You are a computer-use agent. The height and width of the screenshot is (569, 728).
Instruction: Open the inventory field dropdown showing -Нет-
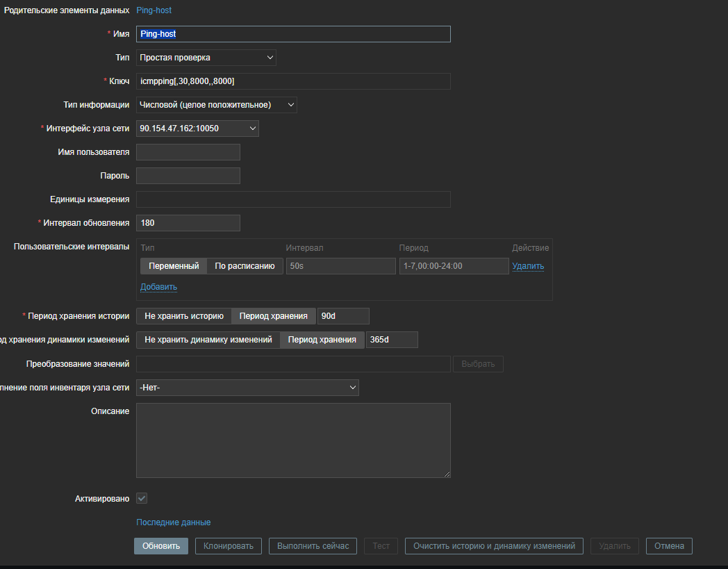(x=247, y=387)
